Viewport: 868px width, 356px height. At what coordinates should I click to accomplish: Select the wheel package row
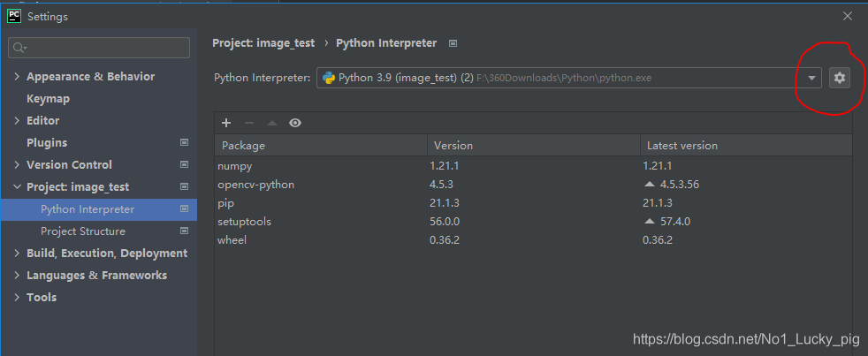pos(533,240)
